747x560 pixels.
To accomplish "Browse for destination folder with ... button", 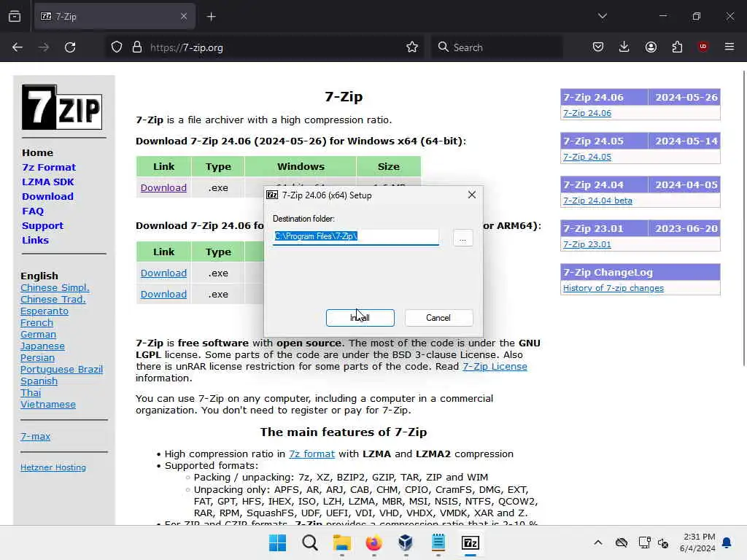I will [x=462, y=237].
